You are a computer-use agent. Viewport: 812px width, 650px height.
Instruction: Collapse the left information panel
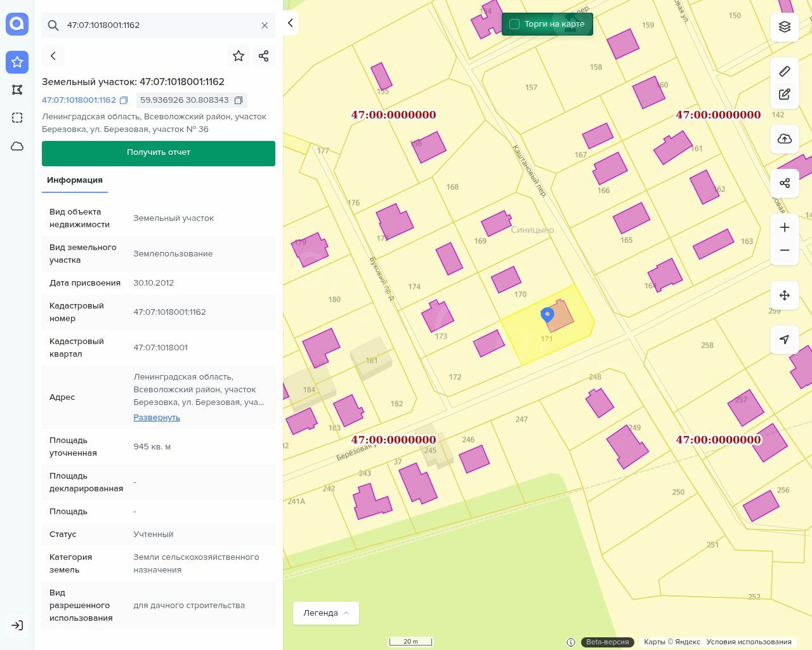coord(290,23)
